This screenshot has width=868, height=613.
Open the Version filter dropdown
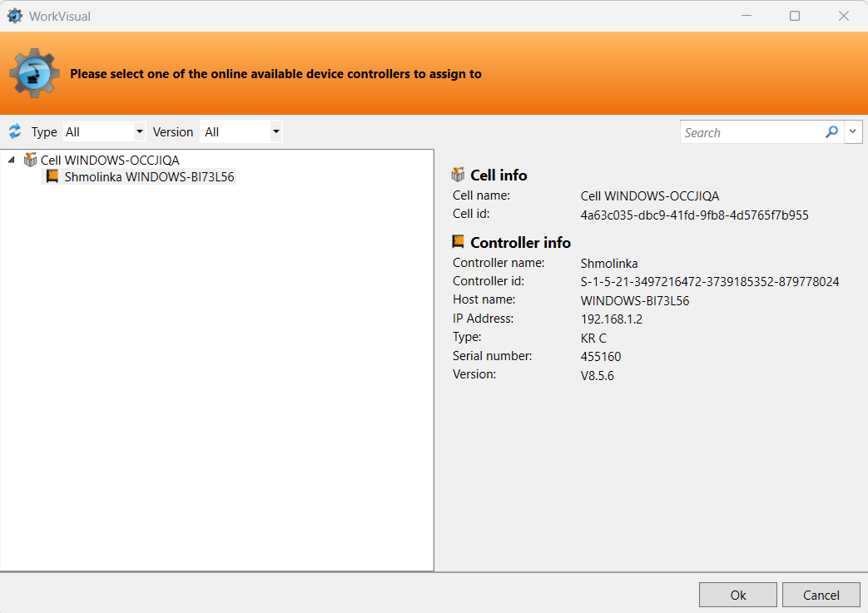tap(241, 131)
